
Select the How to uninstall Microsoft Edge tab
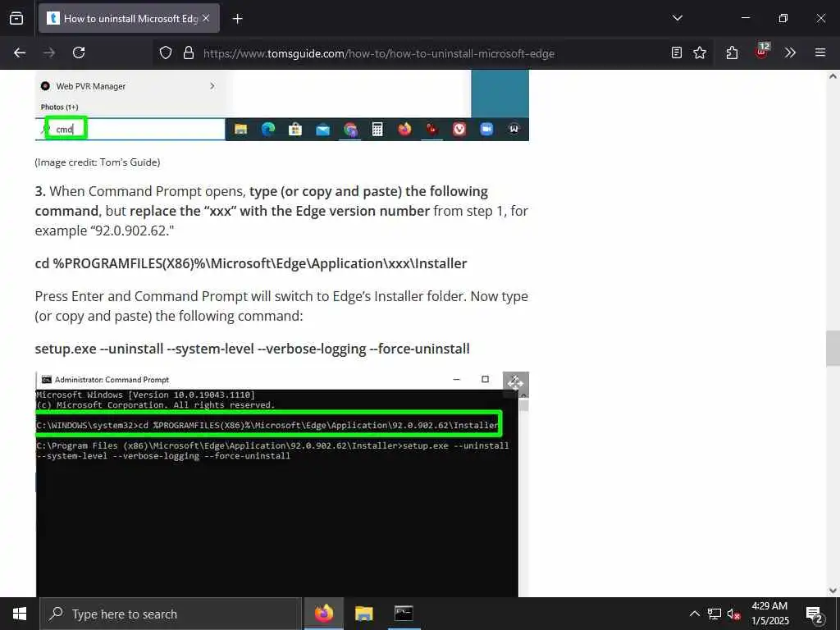pos(129,18)
